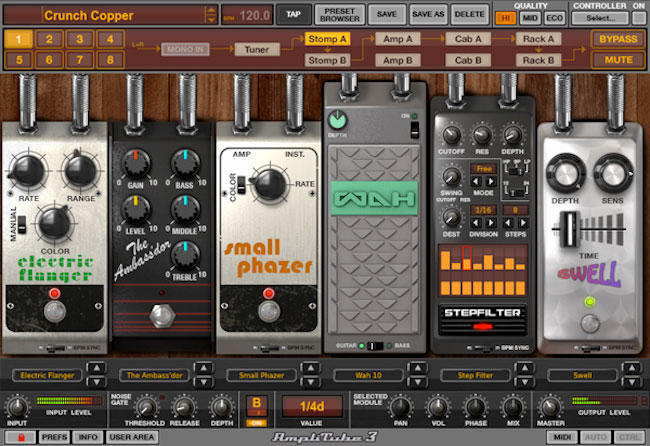This screenshot has width=650, height=446.
Task: Switch to Amp A module
Action: click(x=398, y=39)
